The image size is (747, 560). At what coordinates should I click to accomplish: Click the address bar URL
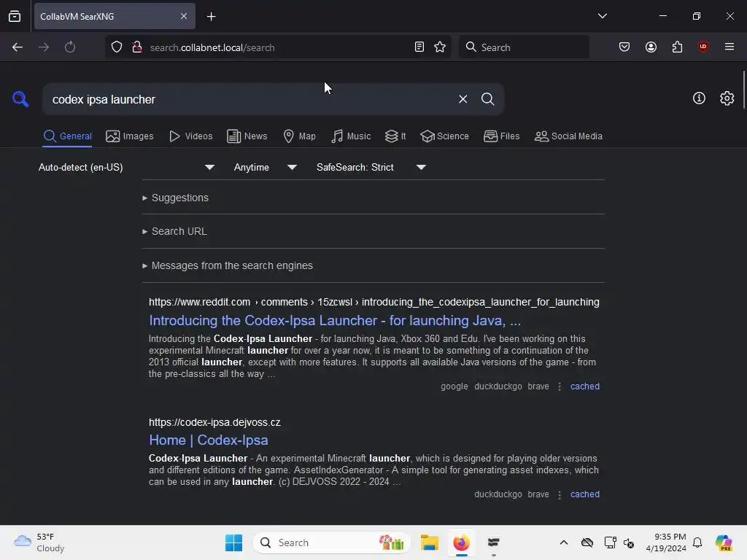212,47
